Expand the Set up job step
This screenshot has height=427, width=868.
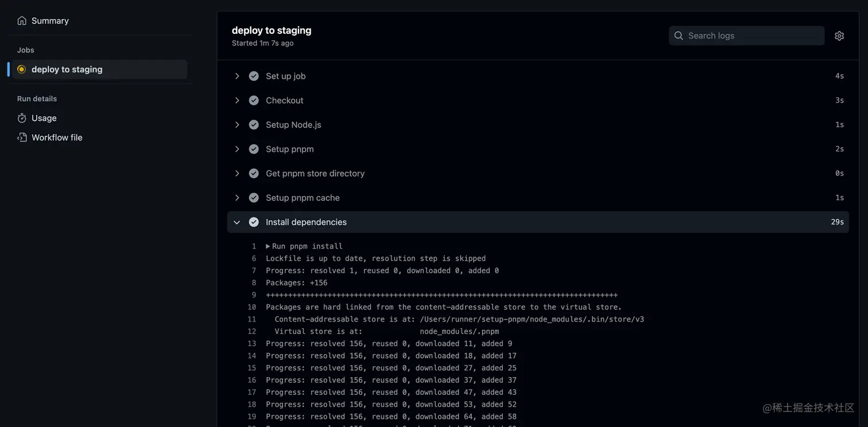point(237,76)
